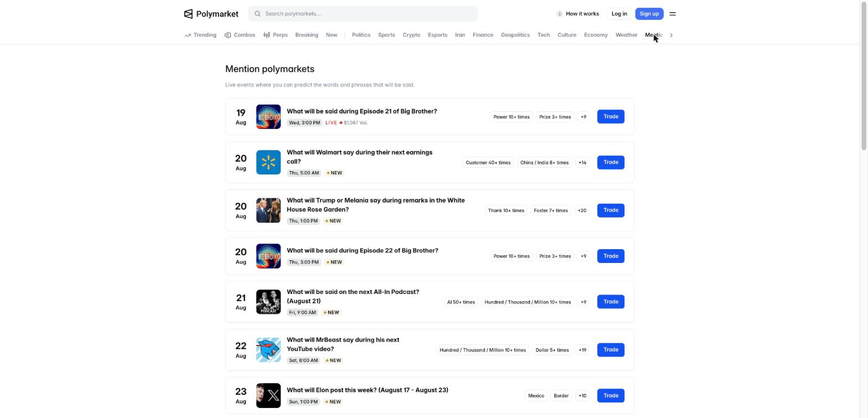The image size is (868, 418).
Task: Click the page vertical scrollbar
Action: [x=864, y=75]
